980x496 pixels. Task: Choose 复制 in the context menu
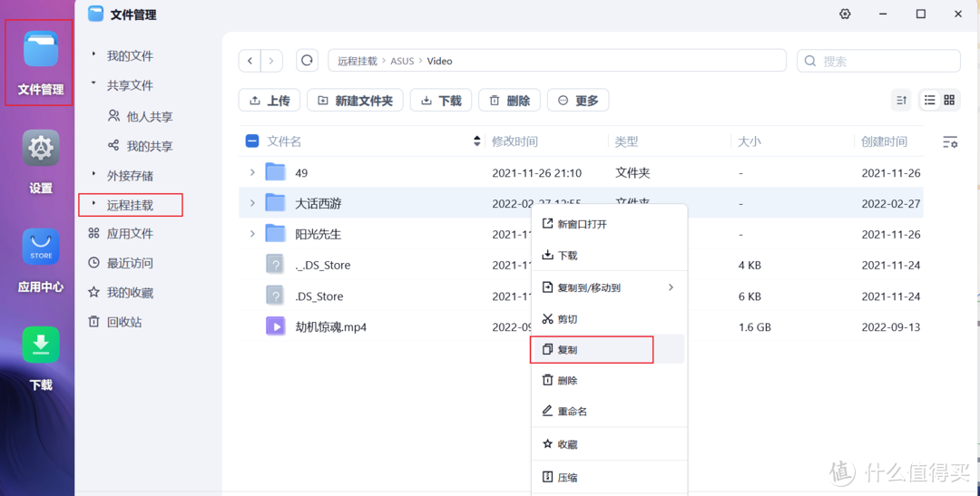(609, 349)
